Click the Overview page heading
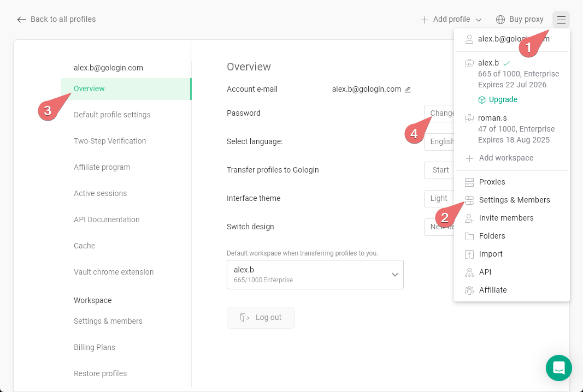The height and width of the screenshot is (392, 583). (249, 67)
